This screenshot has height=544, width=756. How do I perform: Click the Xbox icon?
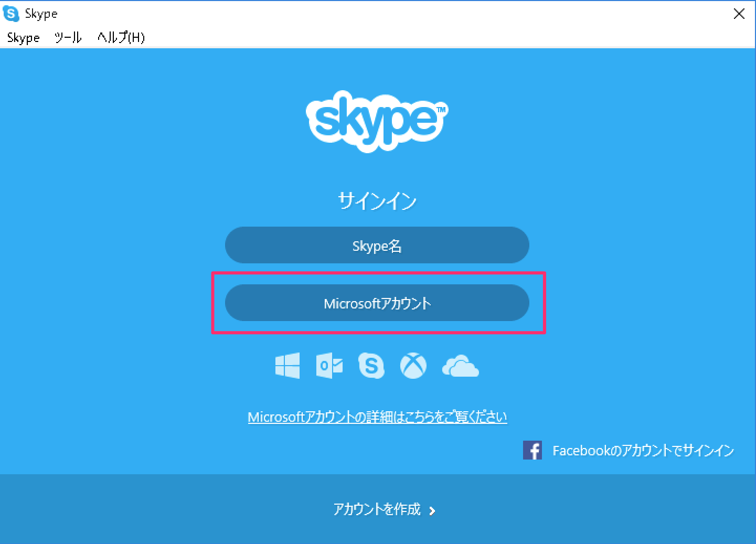click(x=413, y=365)
